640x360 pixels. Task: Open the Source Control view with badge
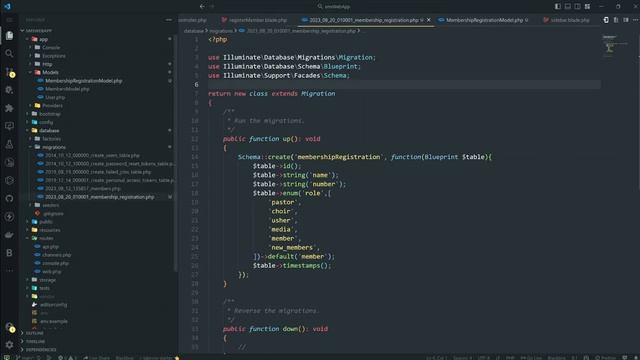[9, 72]
